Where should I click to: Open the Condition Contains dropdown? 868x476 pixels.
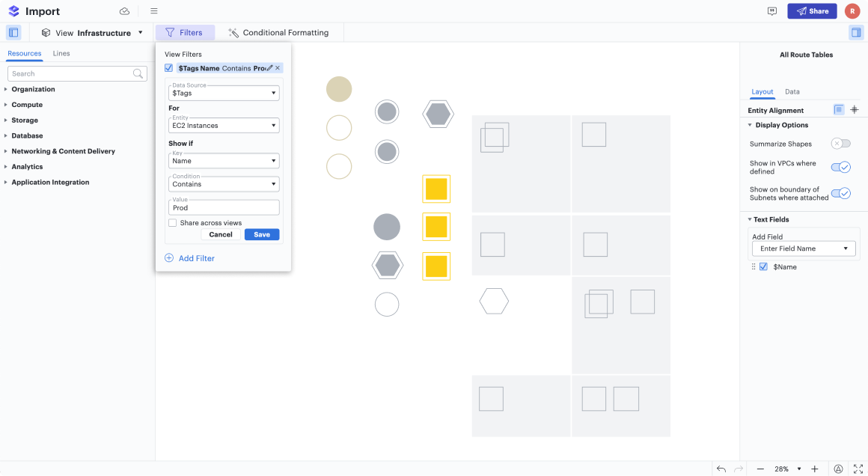pyautogui.click(x=224, y=184)
